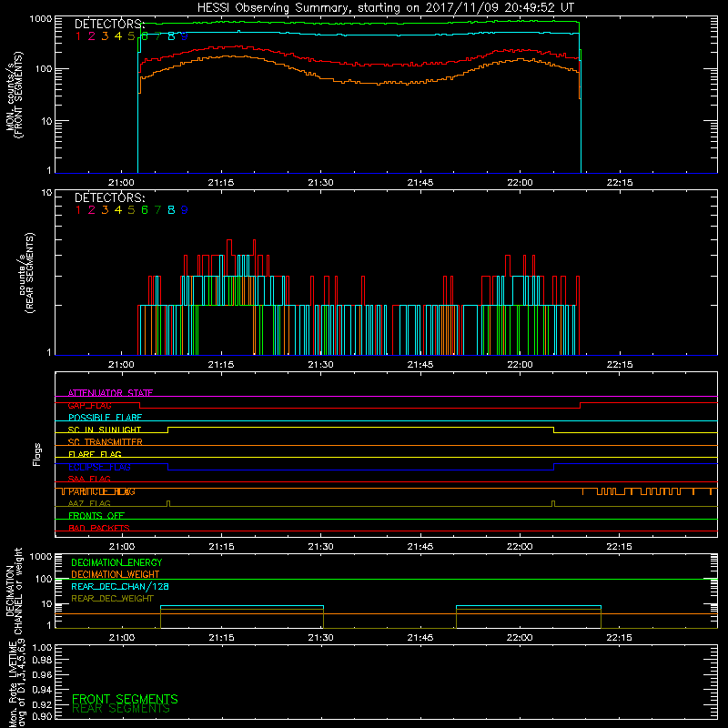Image resolution: width=728 pixels, height=728 pixels.
Task: Select blue detector 9 in front segments legend
Action: pos(185,36)
